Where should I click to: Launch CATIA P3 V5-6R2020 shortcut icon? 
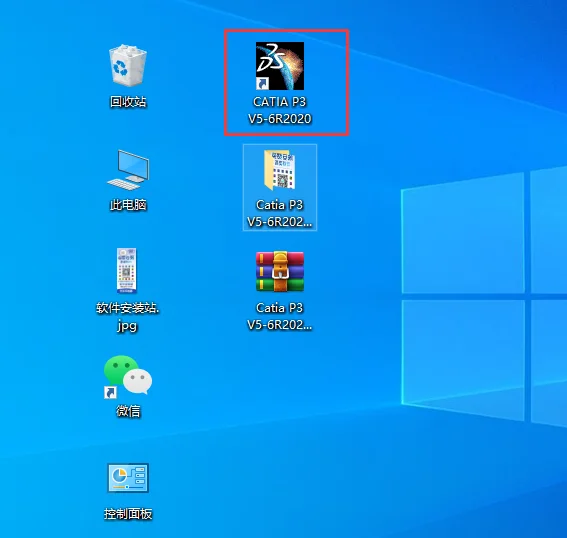(280, 66)
